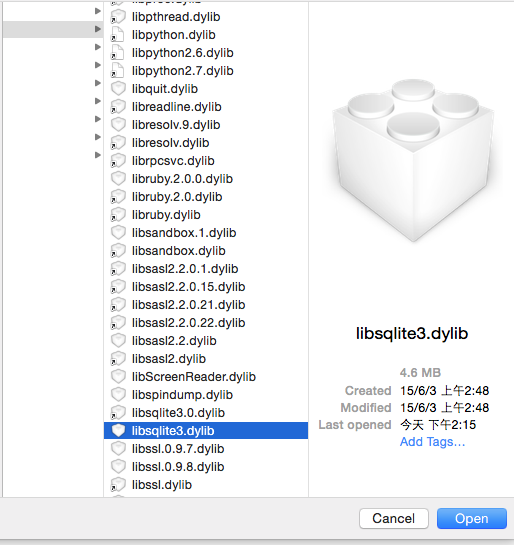Expand the highlighted sidebar folder's disclosure triangle

[x=98, y=29]
